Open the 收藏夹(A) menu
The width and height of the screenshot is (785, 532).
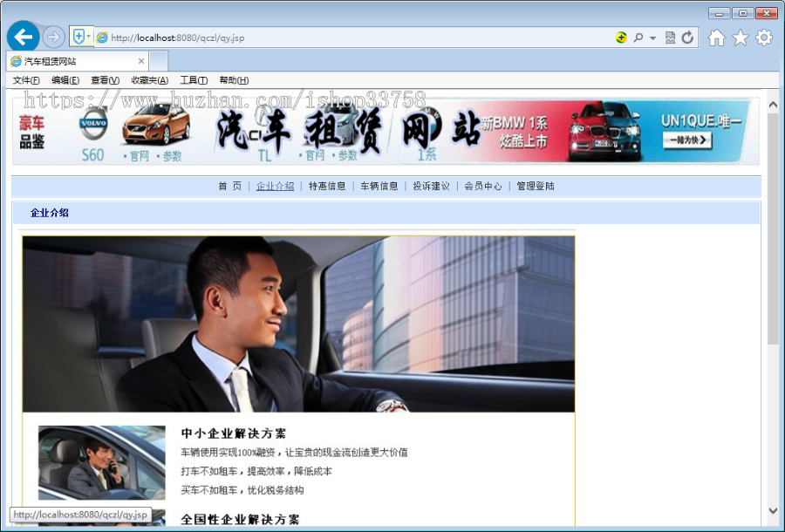pyautogui.click(x=149, y=79)
